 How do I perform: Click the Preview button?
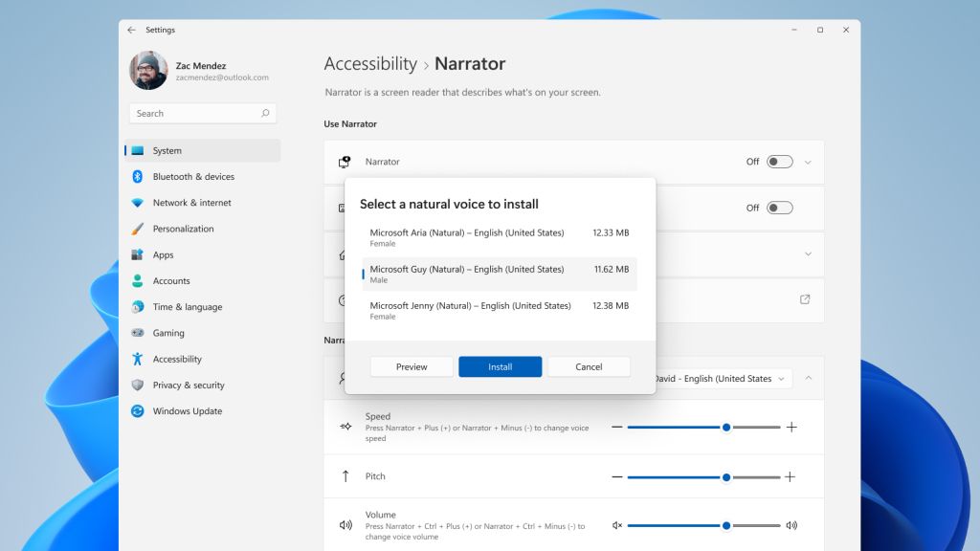coord(412,366)
